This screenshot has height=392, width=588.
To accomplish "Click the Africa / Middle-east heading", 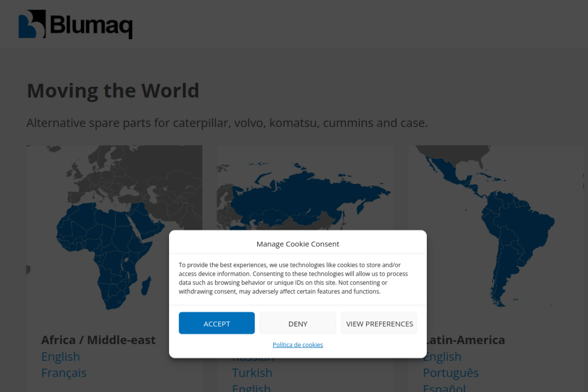I will click(98, 340).
